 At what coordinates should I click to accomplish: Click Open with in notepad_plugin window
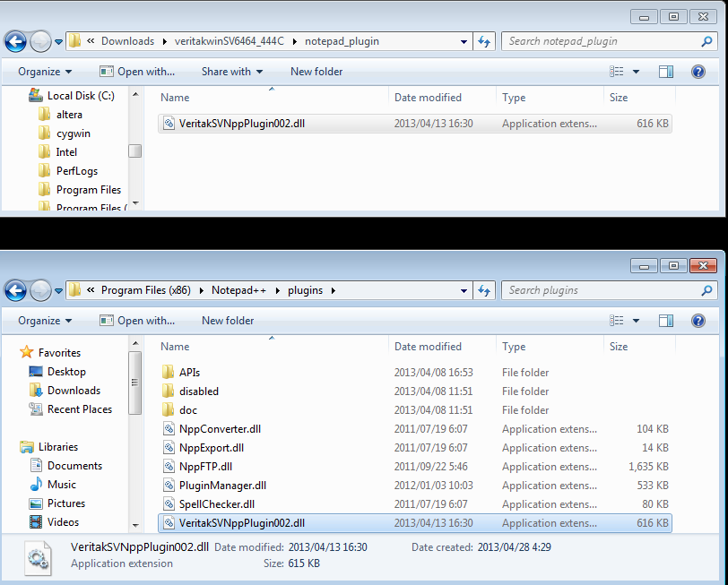tap(137, 72)
